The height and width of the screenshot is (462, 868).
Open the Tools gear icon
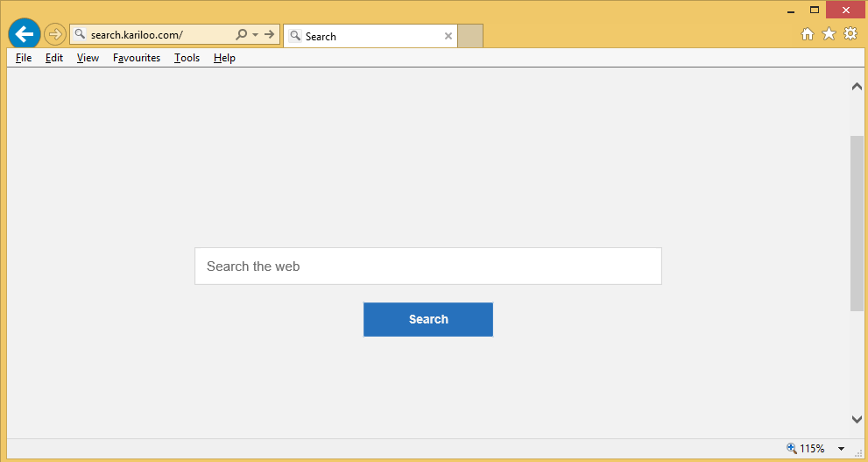coord(850,34)
